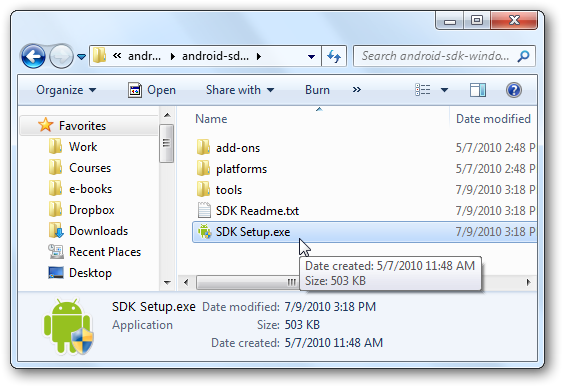Toggle the preview pane icon
Viewport: 563px width, 387px height.
coord(478,90)
